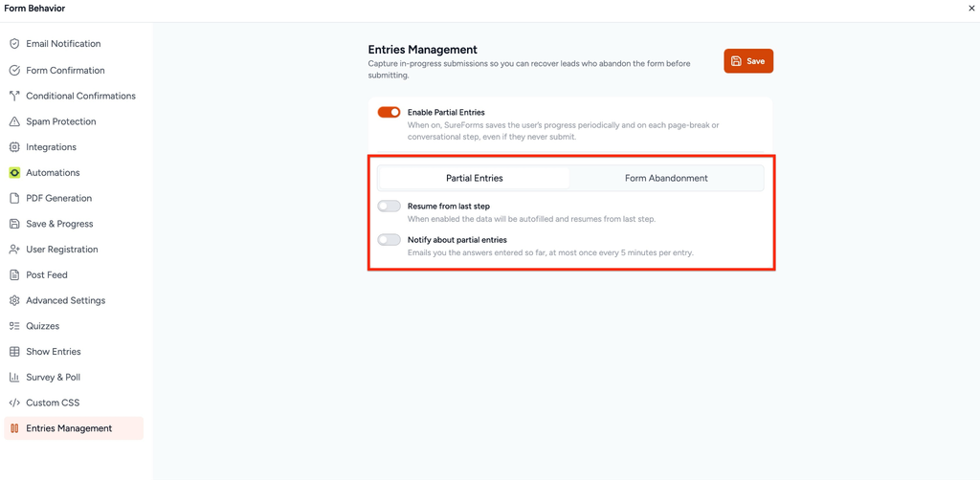Click the Form Confirmation checkmark icon
The height and width of the screenshot is (480, 980).
(14, 71)
